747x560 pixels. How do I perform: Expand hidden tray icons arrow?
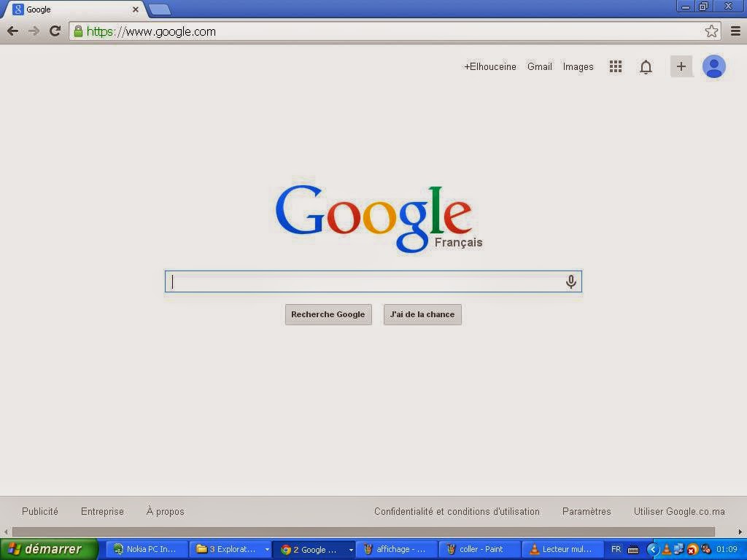click(x=653, y=550)
